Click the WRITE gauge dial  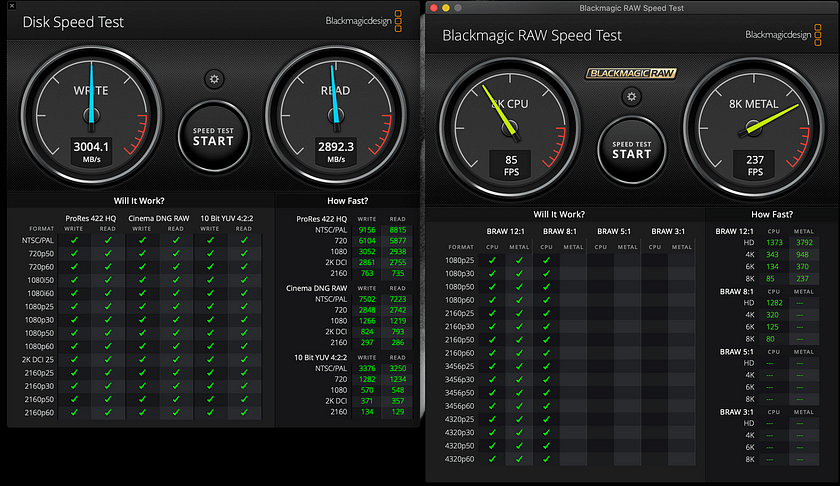(91, 115)
